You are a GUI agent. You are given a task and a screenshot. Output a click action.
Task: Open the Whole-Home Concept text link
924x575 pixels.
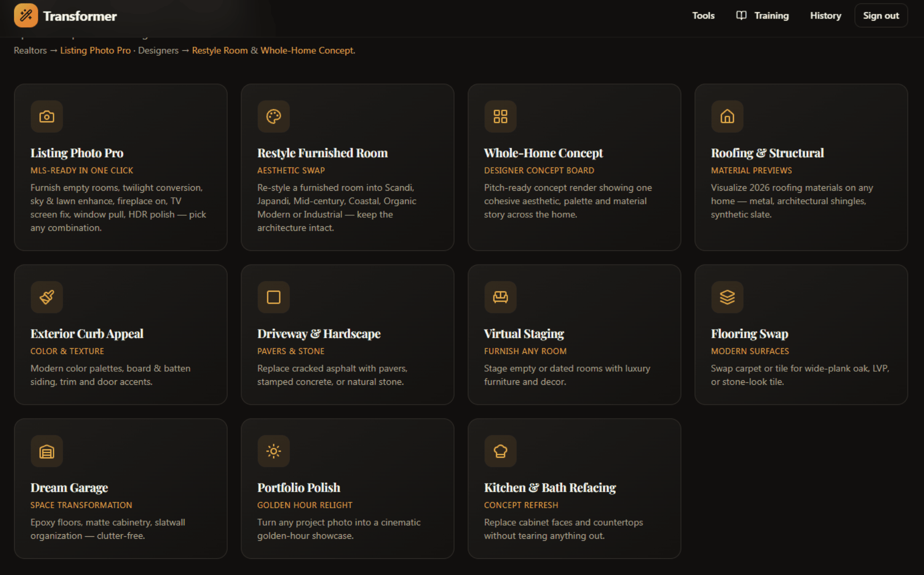click(307, 50)
